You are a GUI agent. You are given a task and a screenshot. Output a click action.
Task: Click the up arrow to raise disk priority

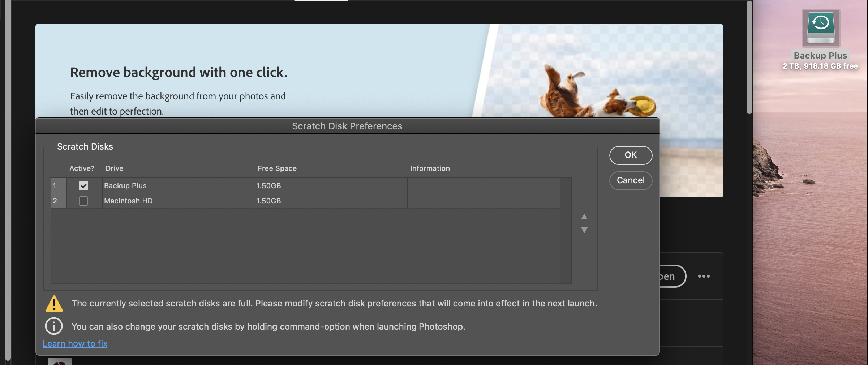point(584,217)
